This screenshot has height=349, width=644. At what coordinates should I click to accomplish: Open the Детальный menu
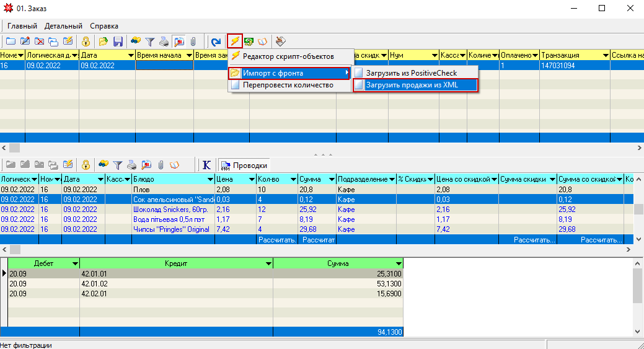tap(63, 26)
